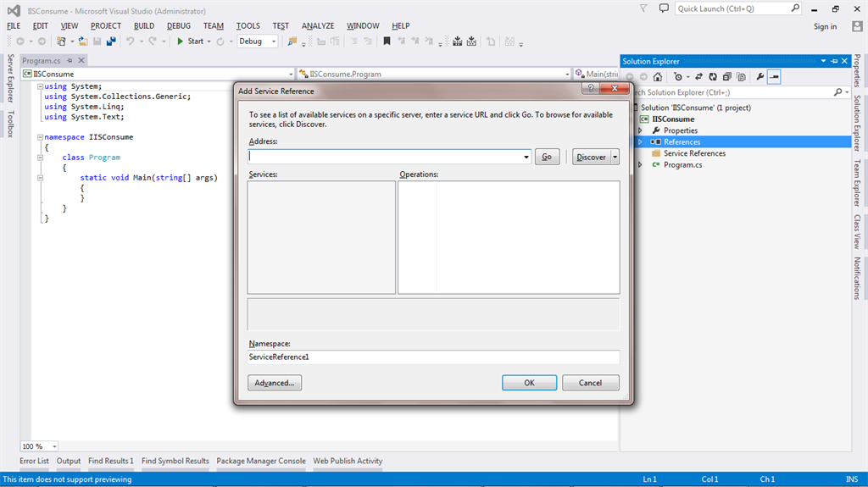868x487 pixels.
Task: Click the New Project toolbar icon
Action: coord(61,42)
